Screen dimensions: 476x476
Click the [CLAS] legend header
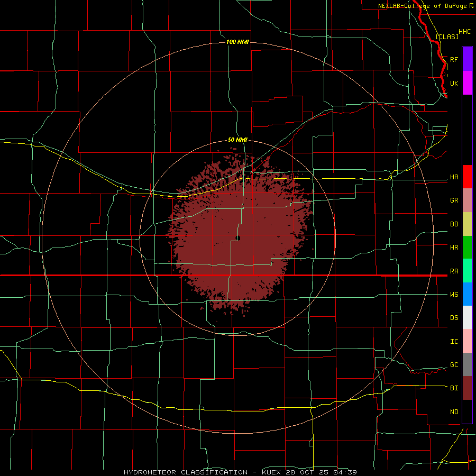(447, 36)
